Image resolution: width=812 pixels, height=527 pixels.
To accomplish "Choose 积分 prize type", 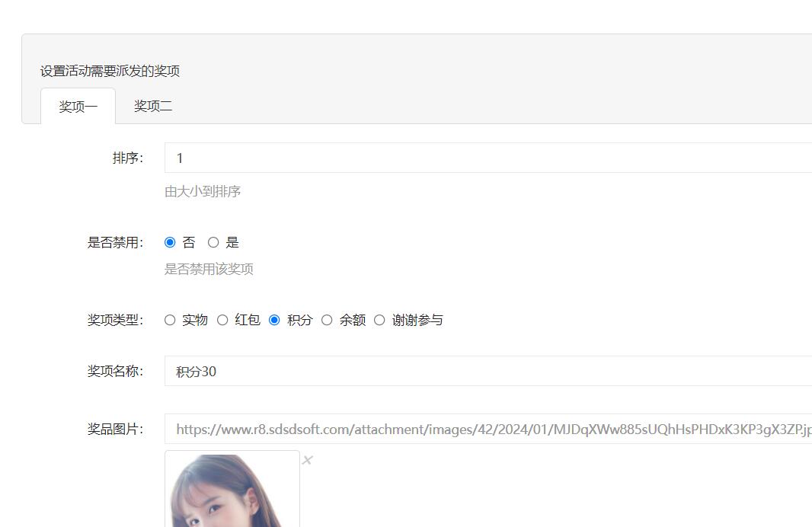I will click(274, 320).
